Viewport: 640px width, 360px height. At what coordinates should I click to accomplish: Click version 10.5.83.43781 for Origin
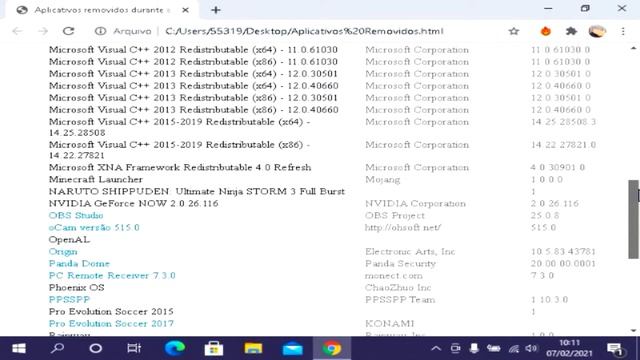(x=563, y=251)
